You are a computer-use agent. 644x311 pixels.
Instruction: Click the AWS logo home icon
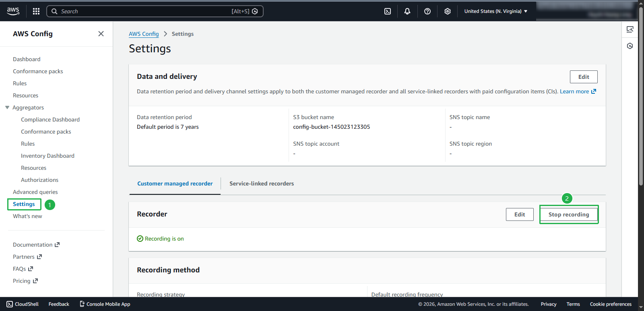pos(13,11)
